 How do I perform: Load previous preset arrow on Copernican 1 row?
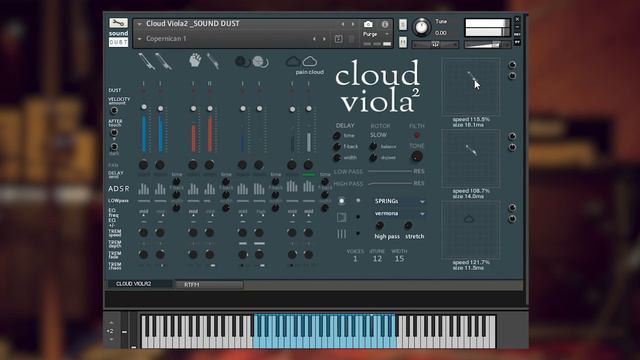(314, 39)
